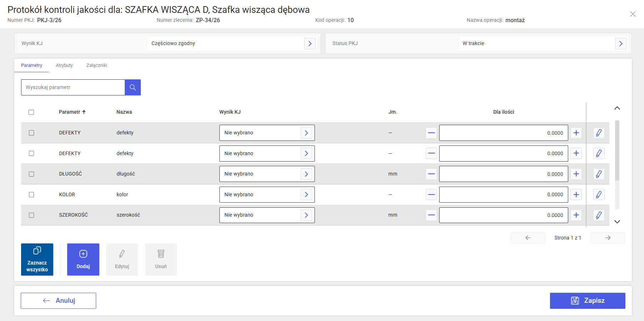Viewport: 644px width, 321px height.
Task: Toggle the select-all header checkbox
Action: tap(31, 112)
